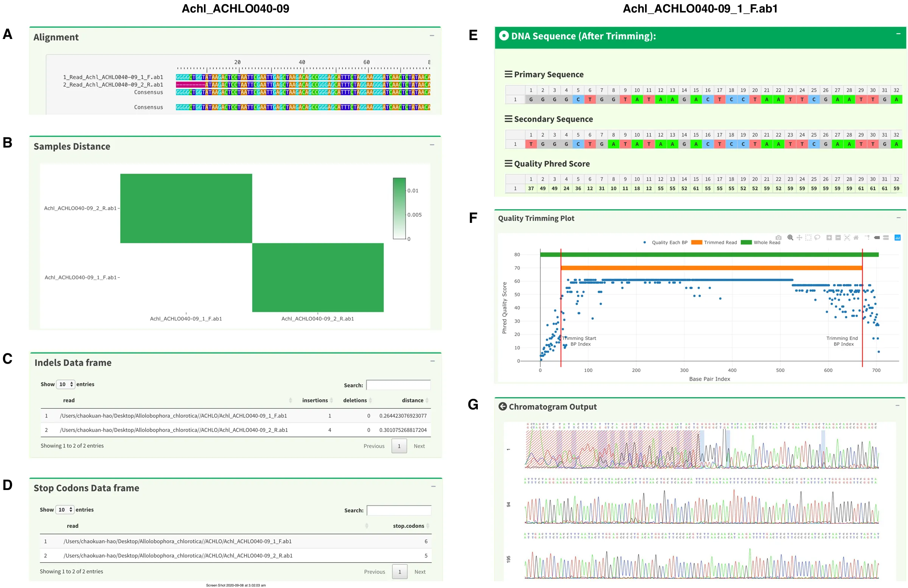Click page 1 in Stop Codons pagination
This screenshot has width=908, height=588.
coord(400,571)
